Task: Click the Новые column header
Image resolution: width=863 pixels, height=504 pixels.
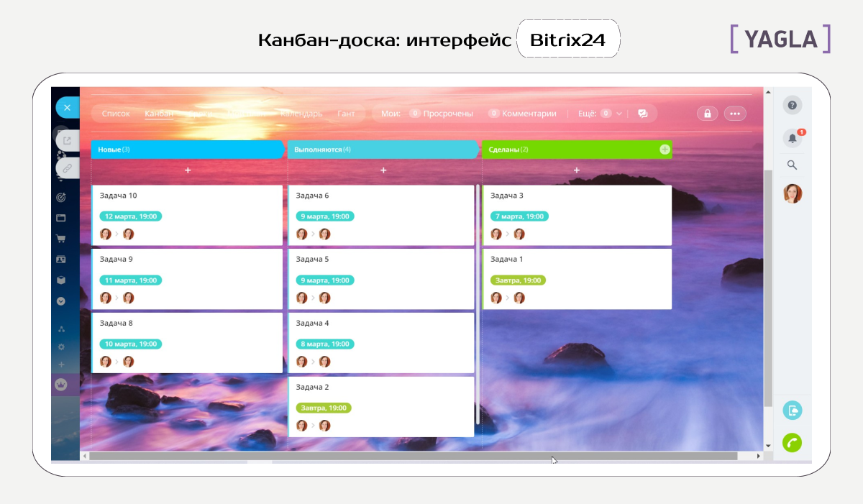Action: pos(188,150)
